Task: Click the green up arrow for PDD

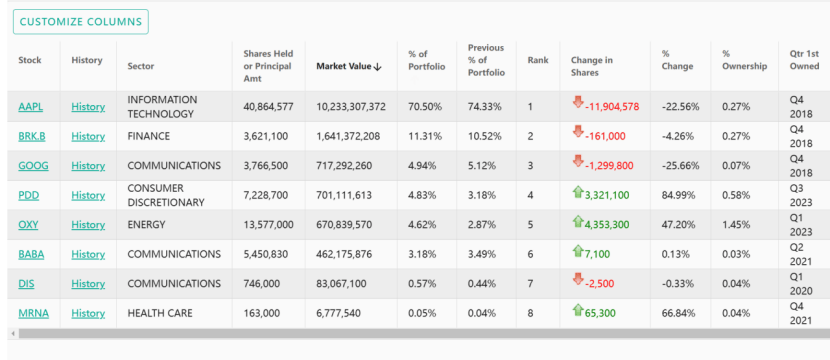Action: point(578,191)
